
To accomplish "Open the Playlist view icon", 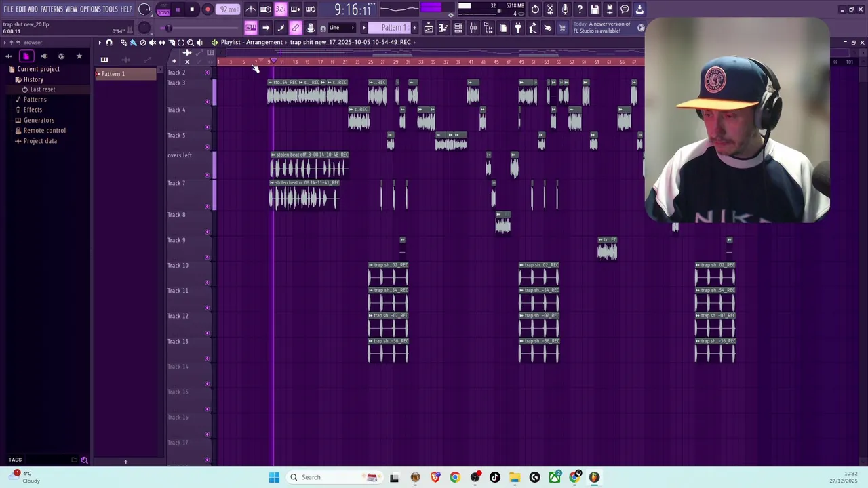I will point(429,28).
